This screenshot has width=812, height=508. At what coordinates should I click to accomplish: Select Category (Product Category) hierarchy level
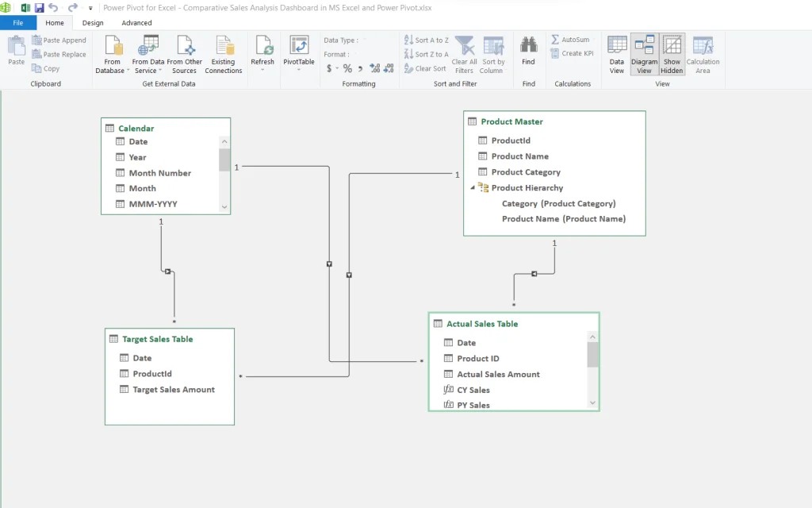(559, 204)
